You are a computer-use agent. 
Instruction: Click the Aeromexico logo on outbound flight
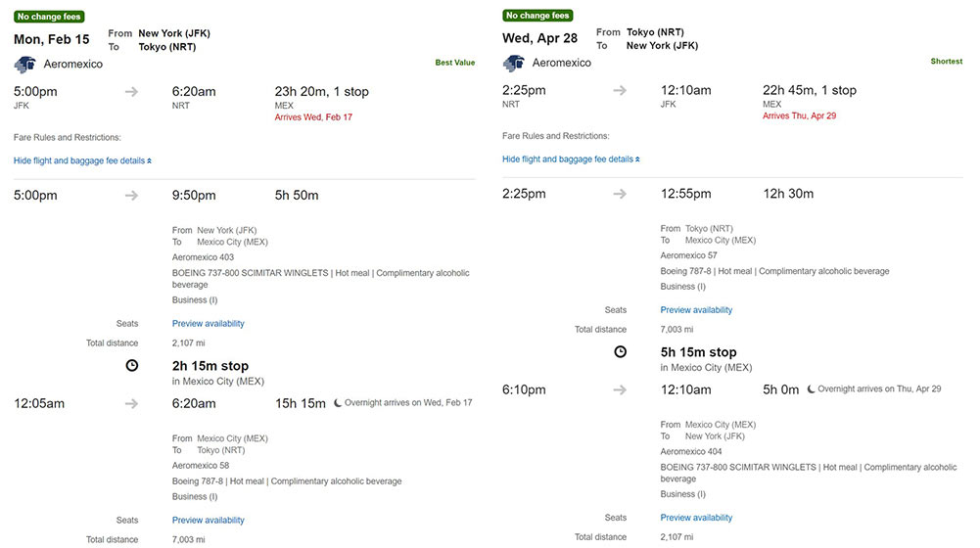(25, 64)
